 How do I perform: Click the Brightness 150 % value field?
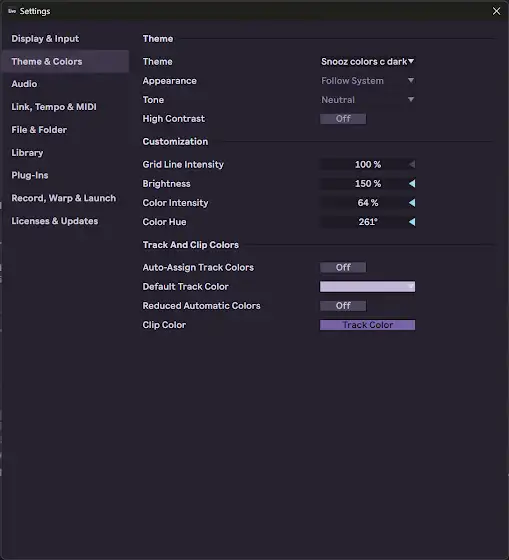pos(364,184)
